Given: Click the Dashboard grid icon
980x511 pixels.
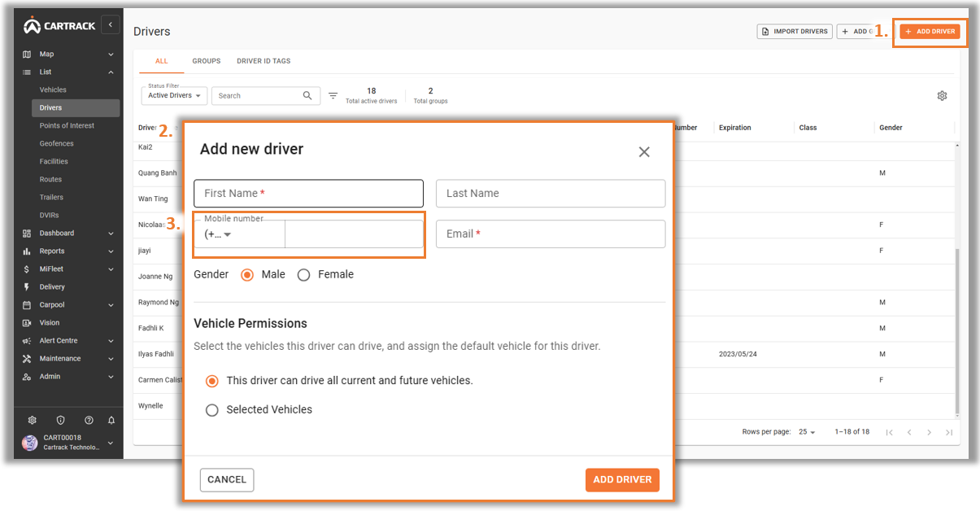Looking at the screenshot, I should pos(27,234).
